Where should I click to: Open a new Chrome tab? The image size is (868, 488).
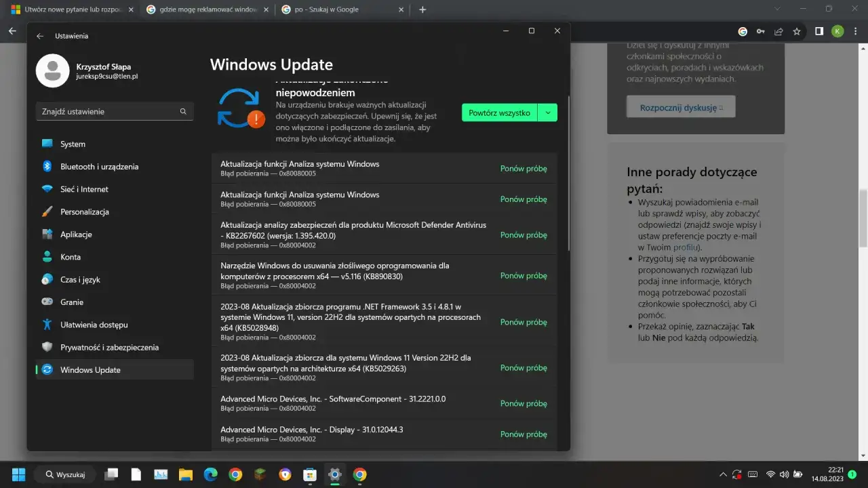(423, 9)
